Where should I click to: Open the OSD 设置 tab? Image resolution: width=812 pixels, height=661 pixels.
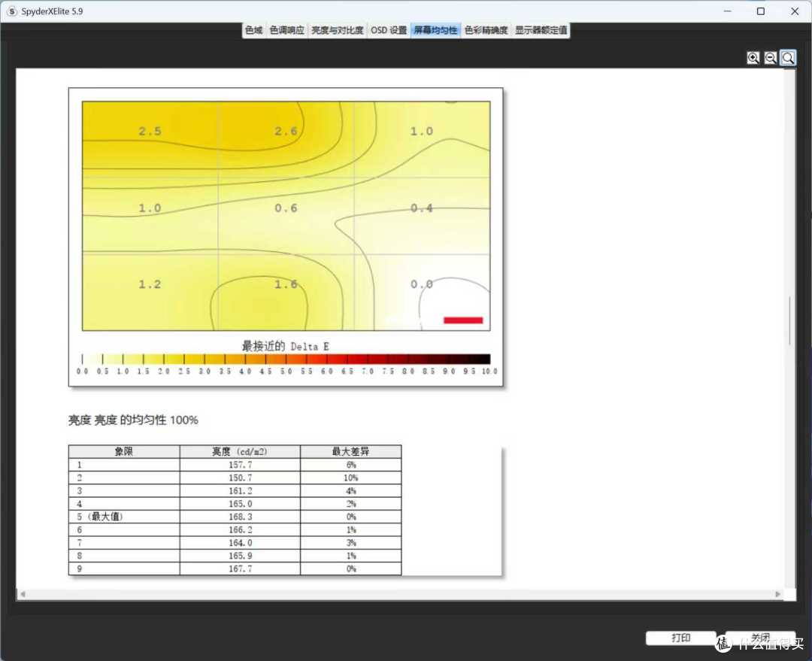point(389,30)
